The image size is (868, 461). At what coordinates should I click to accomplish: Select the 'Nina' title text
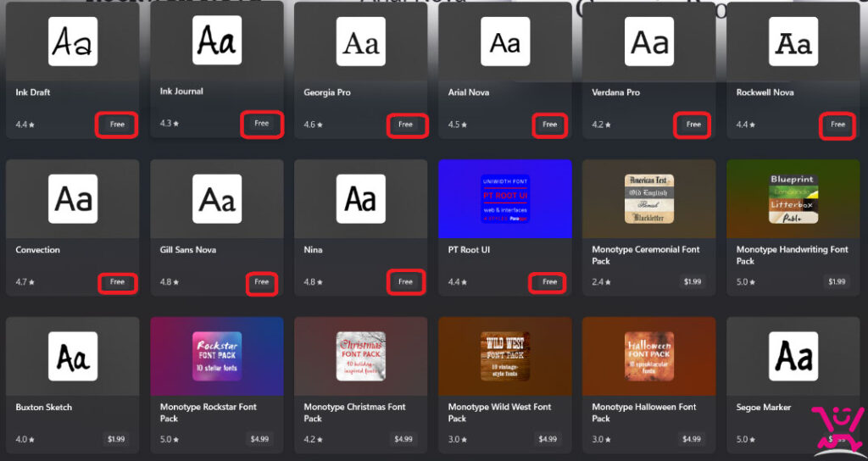click(x=313, y=250)
